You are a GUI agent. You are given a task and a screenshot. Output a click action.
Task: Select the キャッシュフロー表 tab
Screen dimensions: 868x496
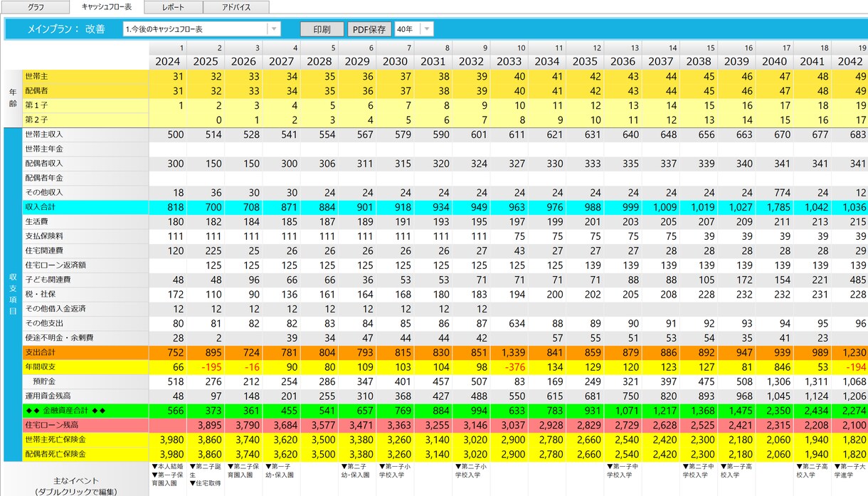(x=107, y=7)
